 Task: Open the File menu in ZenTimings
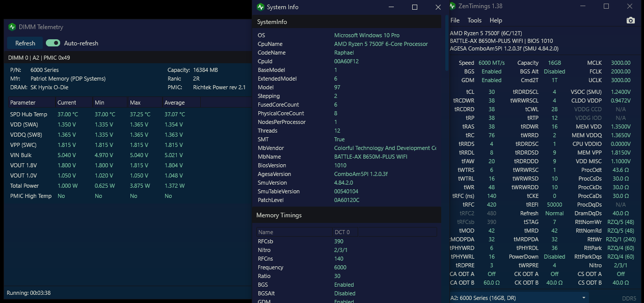(x=455, y=20)
